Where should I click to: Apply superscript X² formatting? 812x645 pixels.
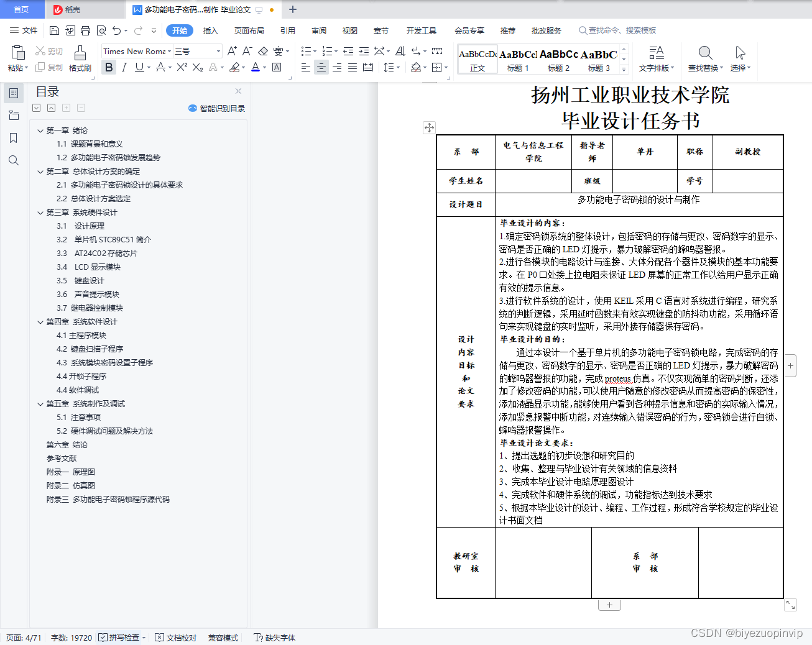[x=182, y=67]
